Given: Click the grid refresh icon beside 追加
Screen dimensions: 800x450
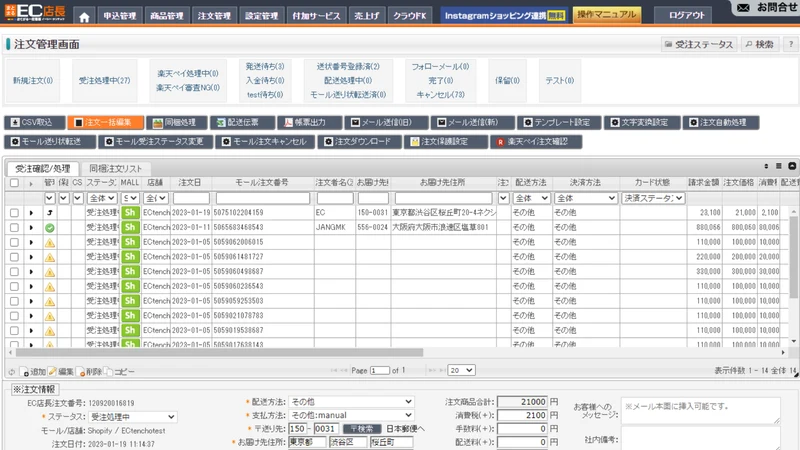Looking at the screenshot, I should pos(12,372).
